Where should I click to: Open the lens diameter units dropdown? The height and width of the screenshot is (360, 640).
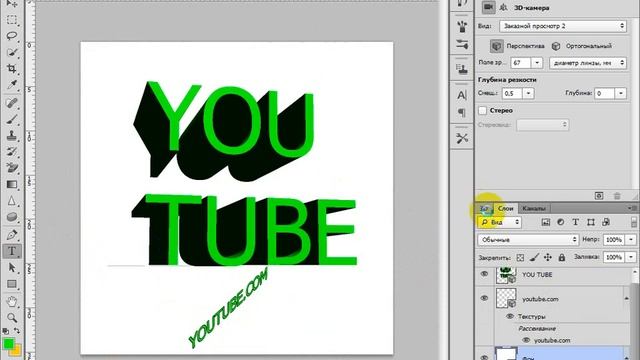[x=588, y=63]
